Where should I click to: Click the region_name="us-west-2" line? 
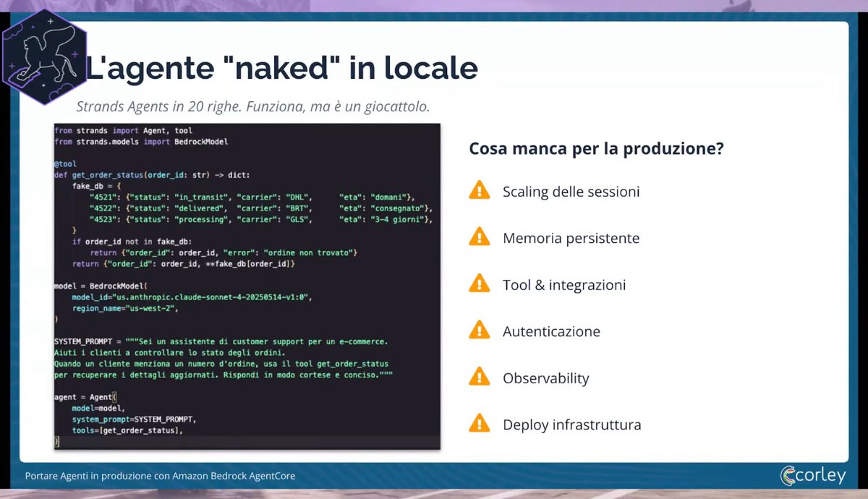pos(124,308)
